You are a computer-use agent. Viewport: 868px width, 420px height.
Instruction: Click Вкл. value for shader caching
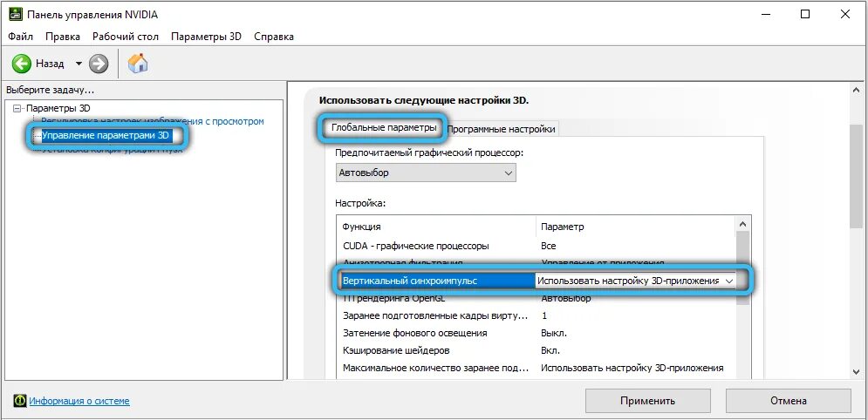tap(550, 351)
